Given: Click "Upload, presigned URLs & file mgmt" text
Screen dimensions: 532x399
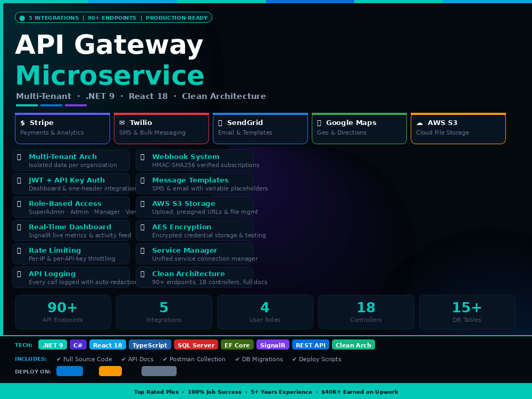Looking at the screenshot, I should 205,212.
